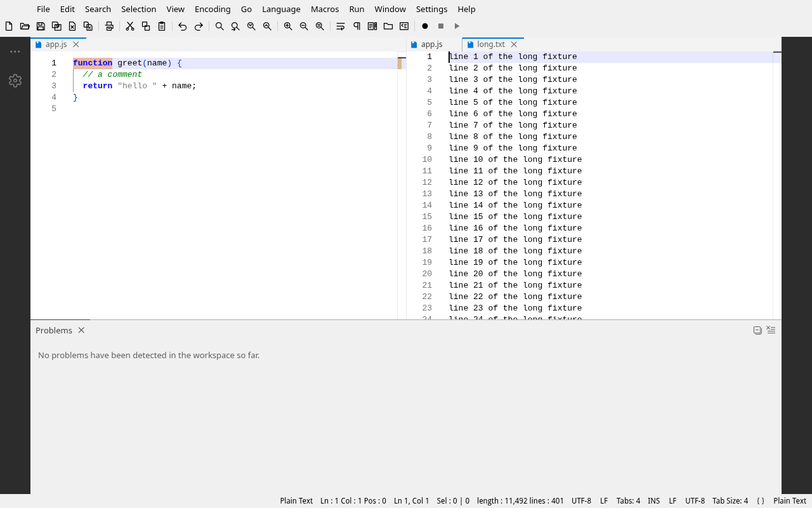Play back the recorded macro
Viewport: 812px width, 508px height.
(457, 26)
